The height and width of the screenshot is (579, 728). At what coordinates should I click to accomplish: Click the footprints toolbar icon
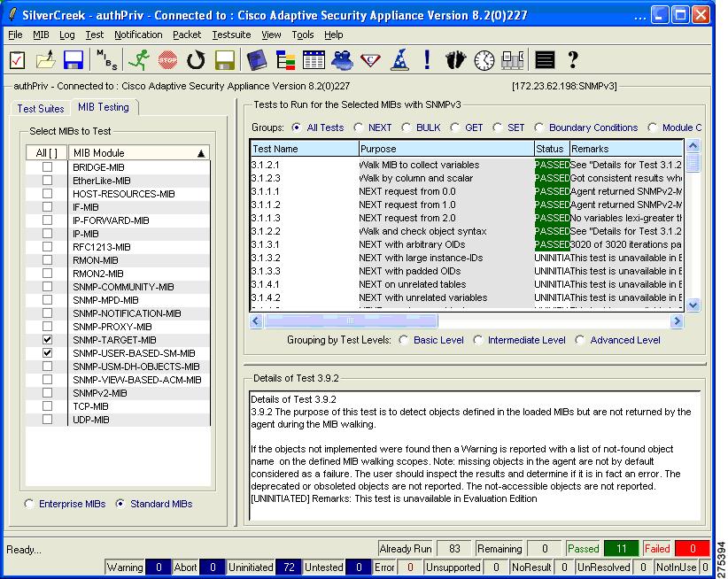(x=455, y=60)
